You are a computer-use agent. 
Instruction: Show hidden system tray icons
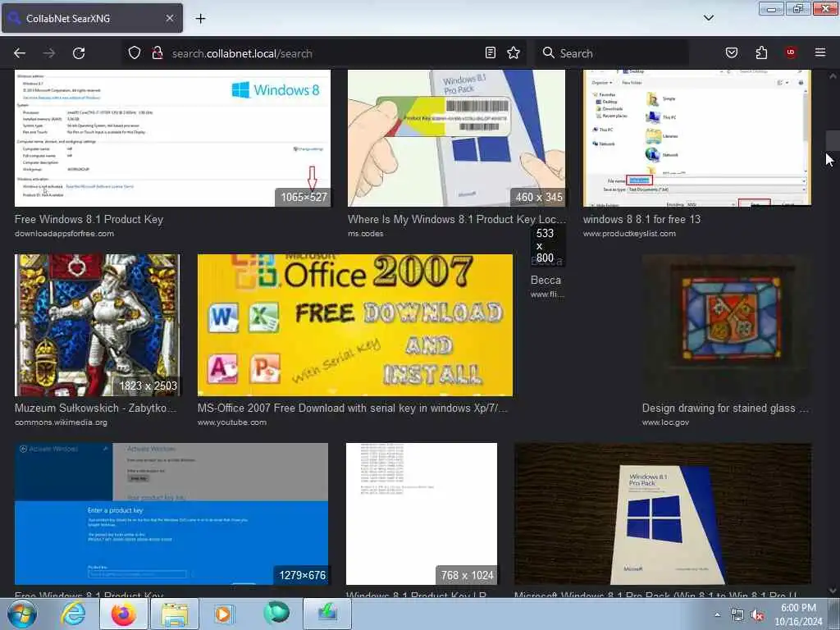(x=717, y=615)
